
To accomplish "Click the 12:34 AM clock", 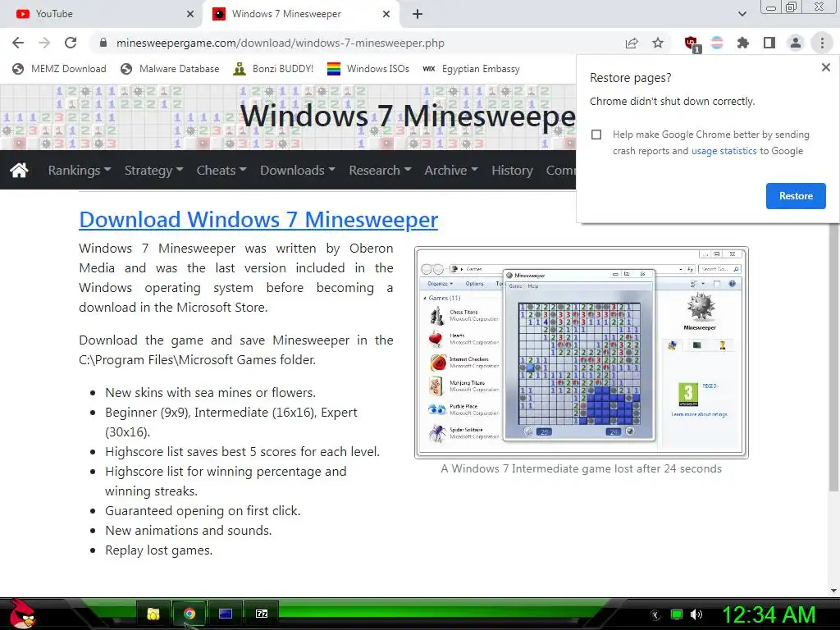I will pyautogui.click(x=769, y=614).
